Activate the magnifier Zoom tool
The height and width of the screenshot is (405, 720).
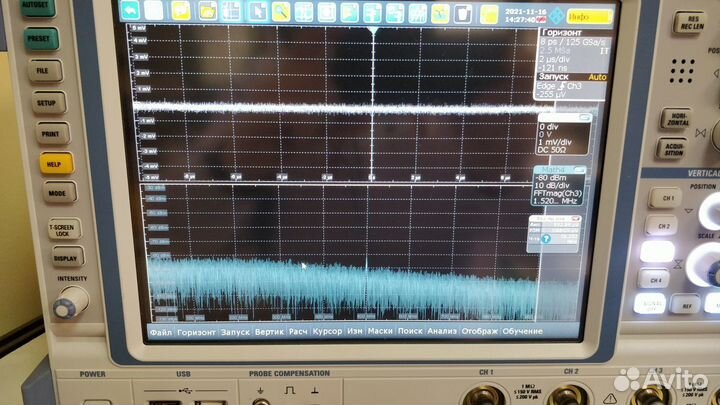281,12
